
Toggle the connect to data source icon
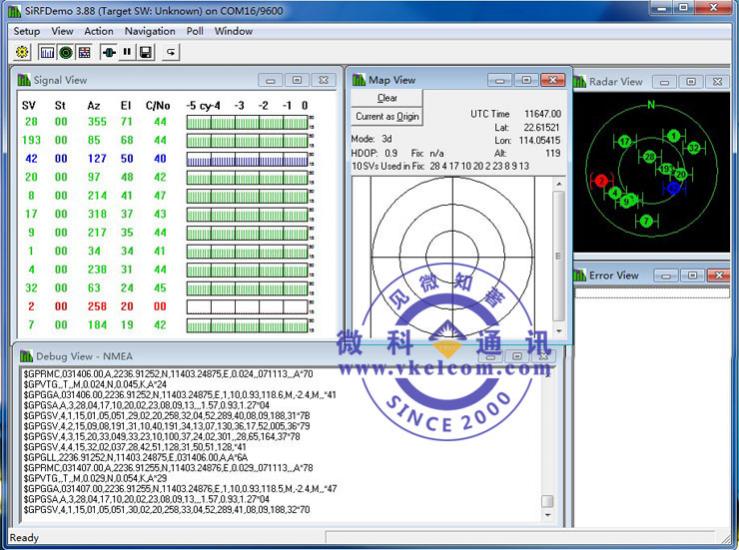[x=109, y=52]
